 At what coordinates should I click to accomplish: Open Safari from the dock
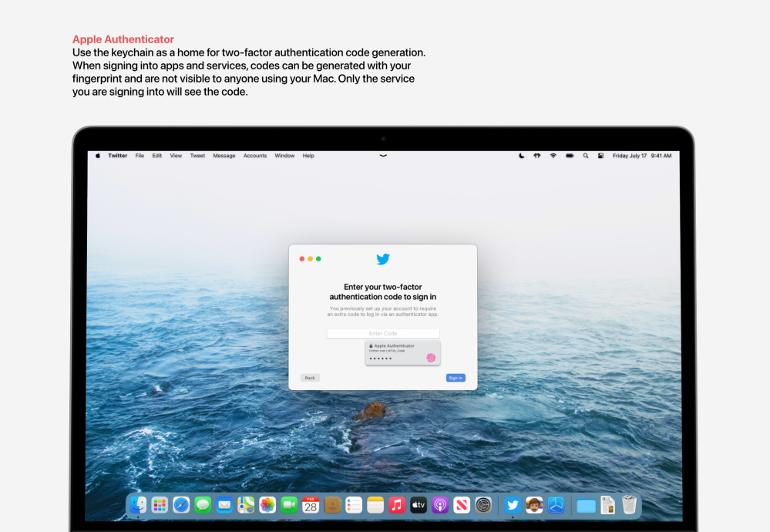click(x=181, y=505)
